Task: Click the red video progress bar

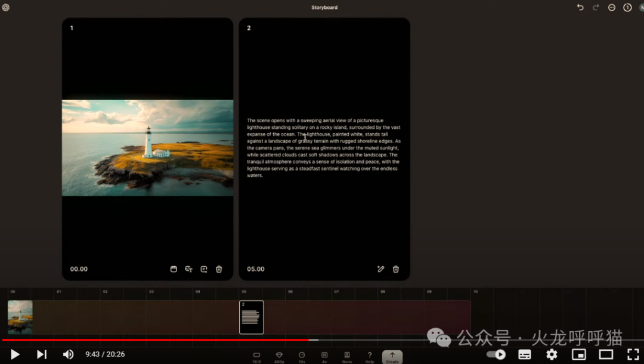Action: 155,340
